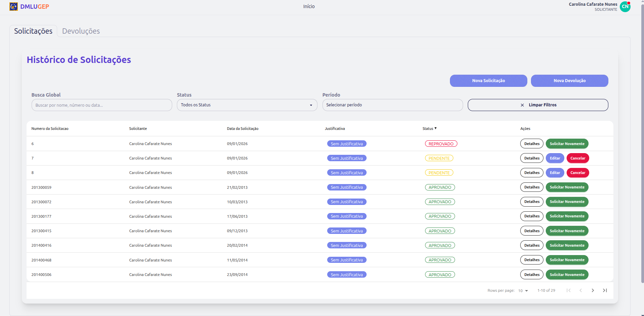Click the first page pagination arrow
Viewport: 644px width, 316px height.
(568, 290)
